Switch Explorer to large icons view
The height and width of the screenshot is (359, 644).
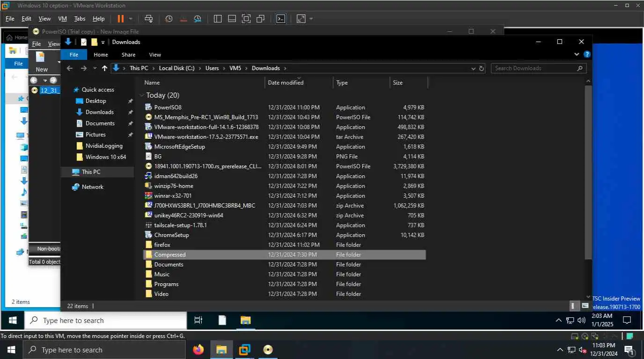(x=585, y=306)
